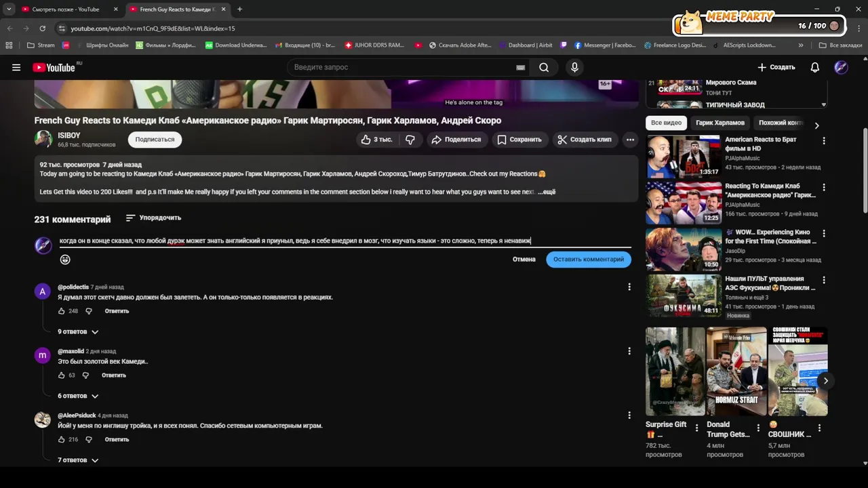This screenshot has width=868, height=488.
Task: Open the Reacting To Камеди Клаб video thumbnail
Action: pyautogui.click(x=683, y=203)
